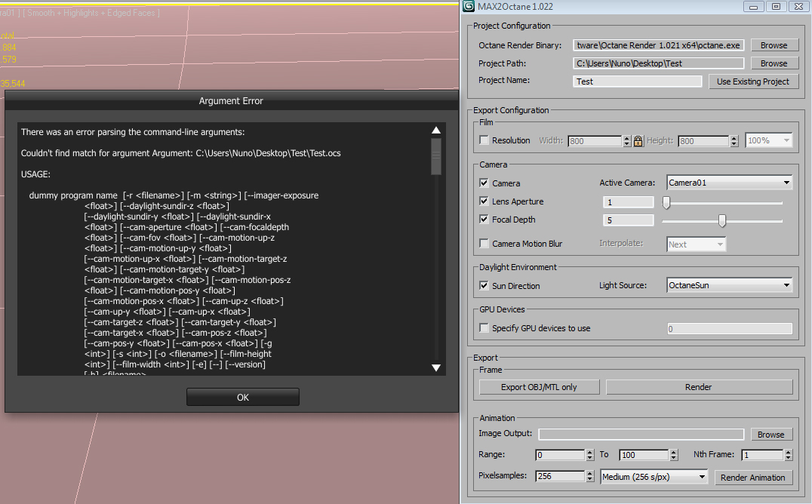Click the Argument Error scrollbar thumb
812x504 pixels.
[436, 156]
